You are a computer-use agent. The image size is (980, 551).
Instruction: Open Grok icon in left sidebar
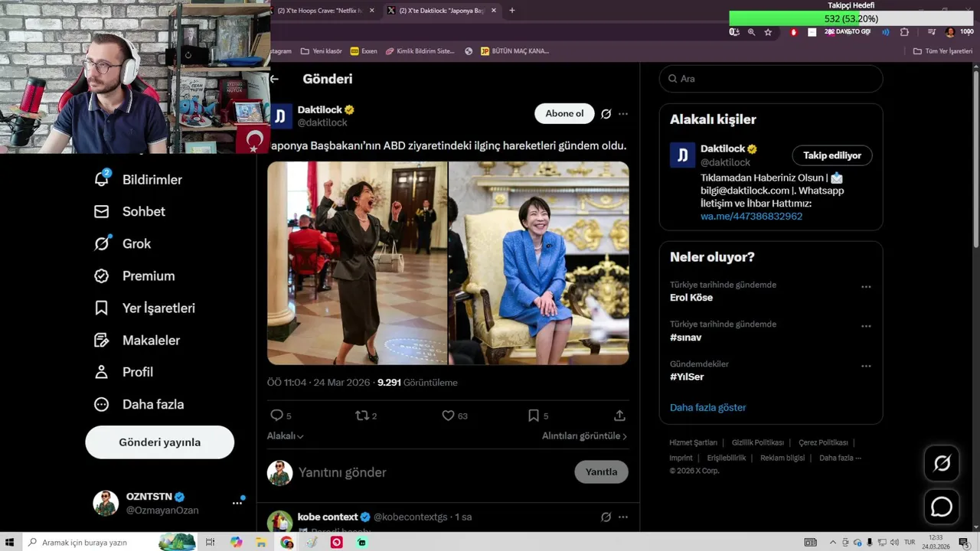coord(102,243)
